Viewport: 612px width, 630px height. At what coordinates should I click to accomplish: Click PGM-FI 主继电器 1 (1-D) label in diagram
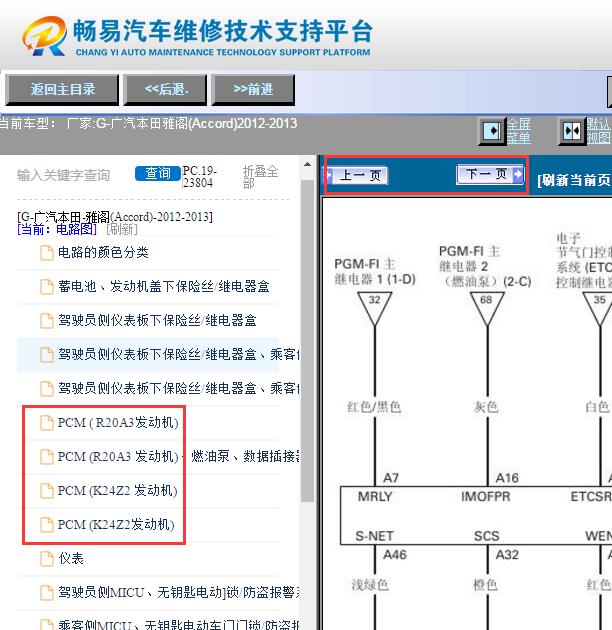(x=375, y=272)
